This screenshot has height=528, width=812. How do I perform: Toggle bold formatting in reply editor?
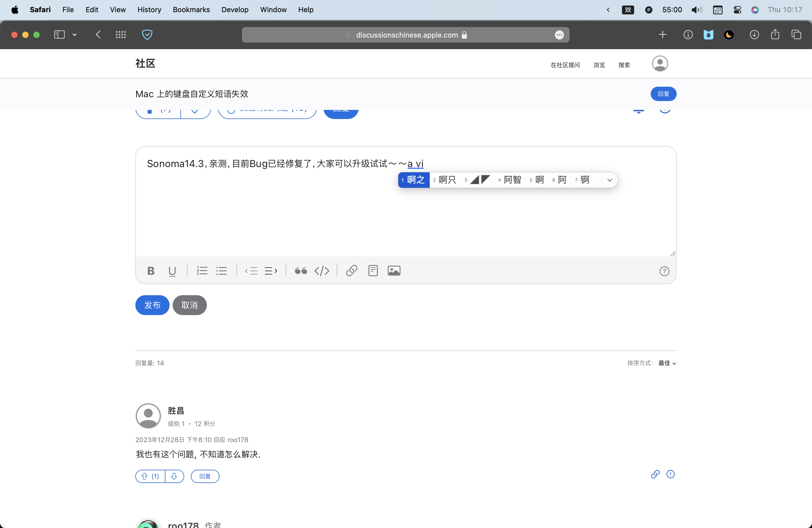(151, 271)
